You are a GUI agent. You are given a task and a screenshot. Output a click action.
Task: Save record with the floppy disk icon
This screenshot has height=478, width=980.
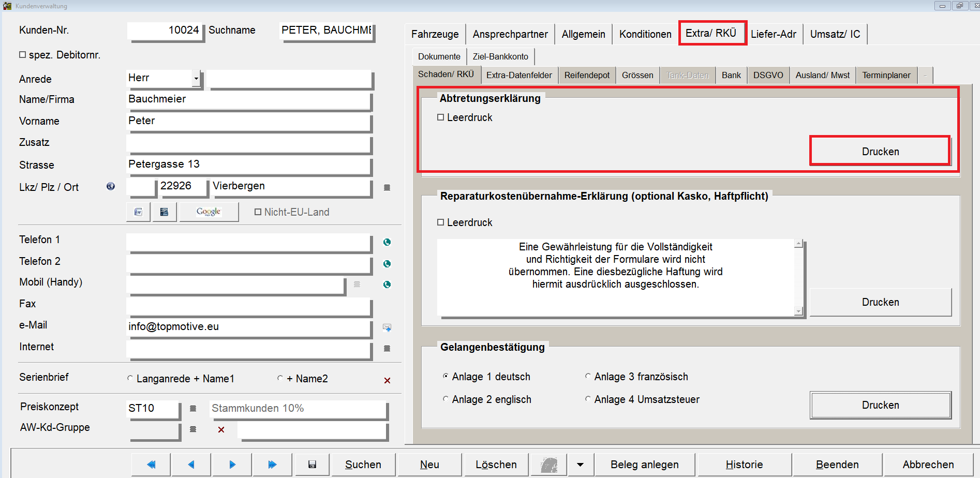[x=312, y=465]
